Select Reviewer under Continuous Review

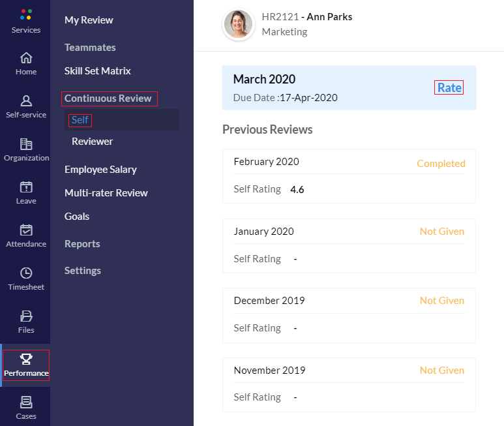coord(92,142)
